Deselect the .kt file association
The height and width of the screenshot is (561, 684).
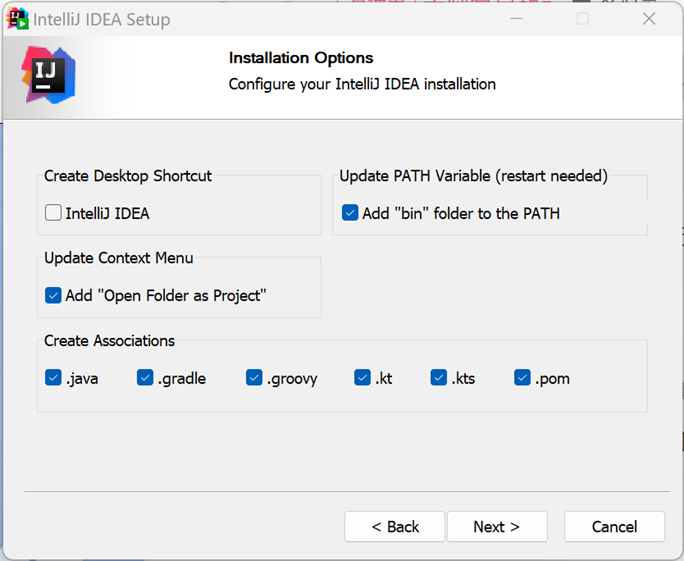[x=362, y=378]
